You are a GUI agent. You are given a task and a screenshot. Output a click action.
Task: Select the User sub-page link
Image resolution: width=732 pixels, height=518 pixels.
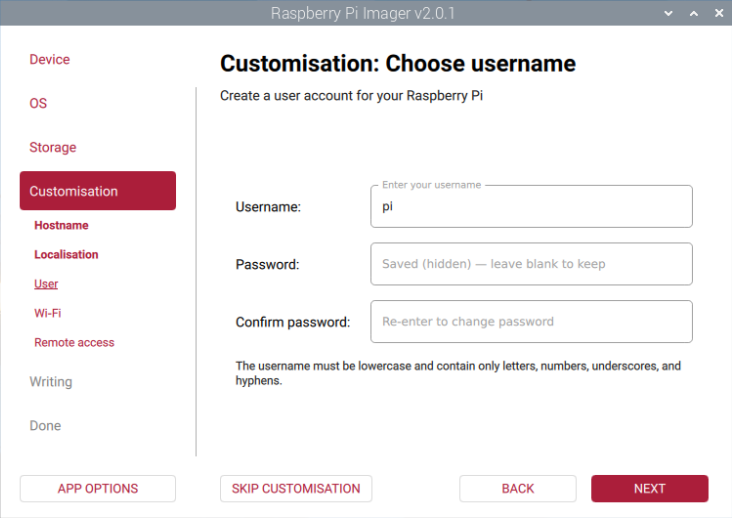click(46, 284)
